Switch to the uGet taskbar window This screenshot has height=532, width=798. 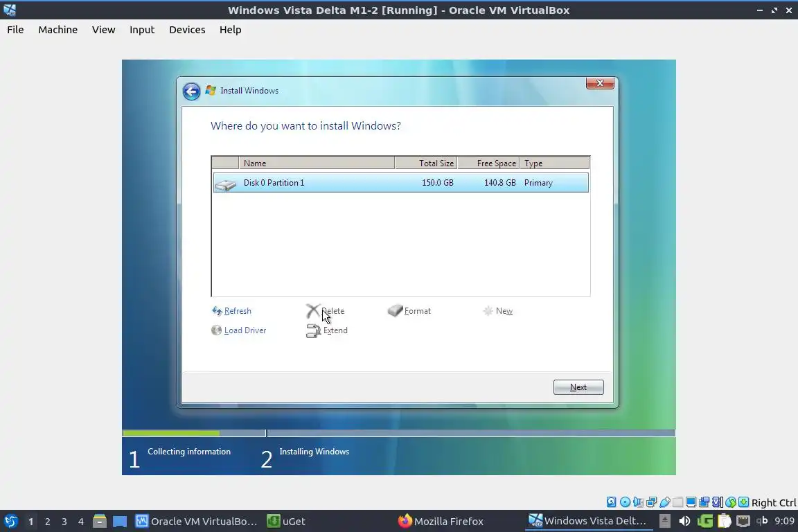click(x=286, y=522)
